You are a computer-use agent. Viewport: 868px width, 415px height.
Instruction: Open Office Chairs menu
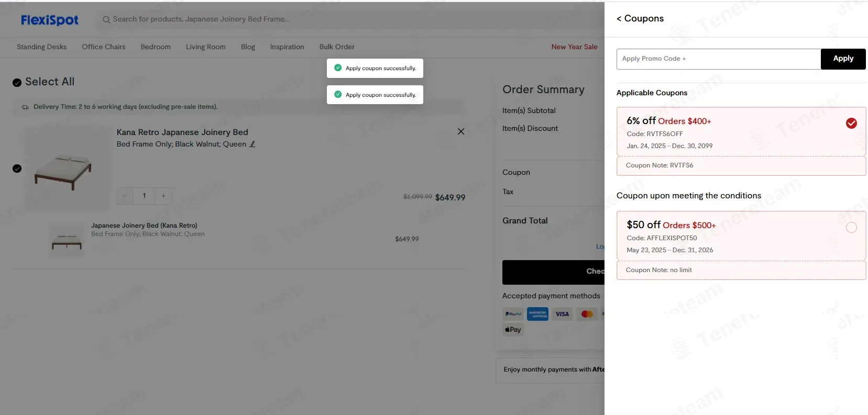[x=104, y=47]
